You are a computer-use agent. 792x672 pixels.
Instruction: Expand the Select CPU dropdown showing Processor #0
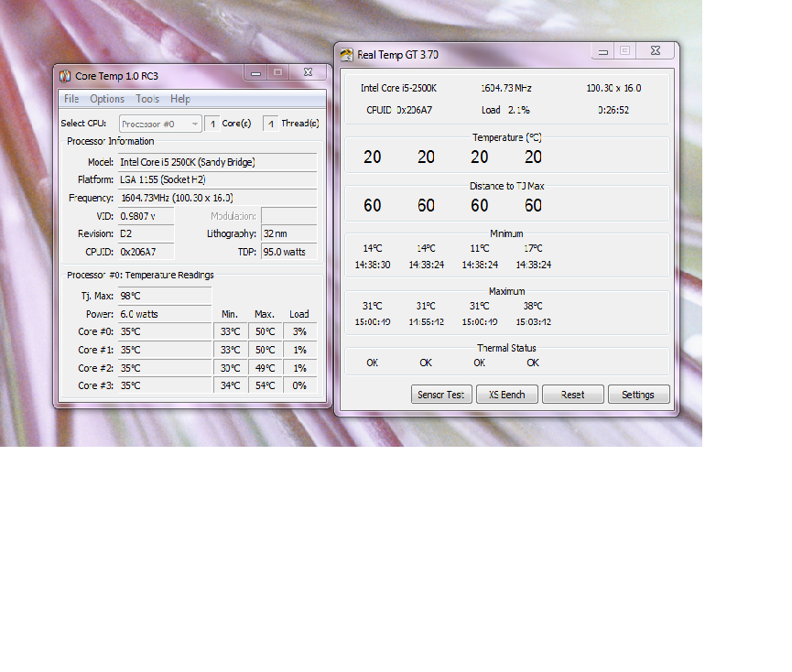tap(160, 124)
